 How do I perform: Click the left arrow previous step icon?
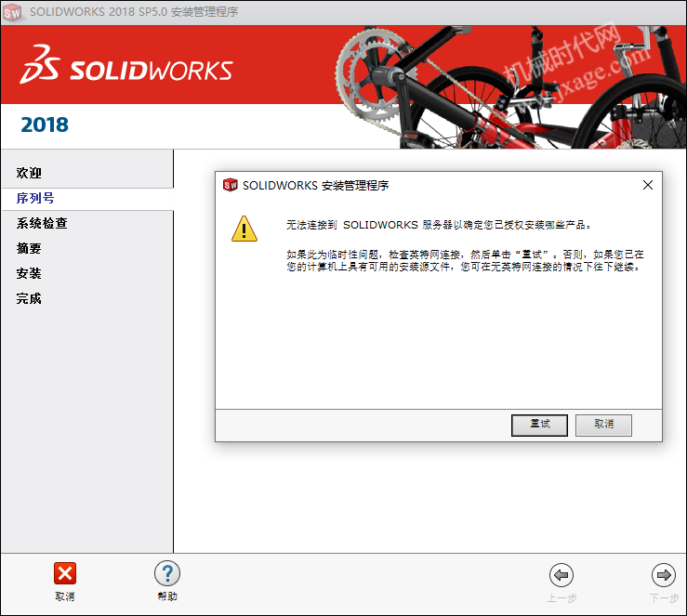pyautogui.click(x=561, y=575)
